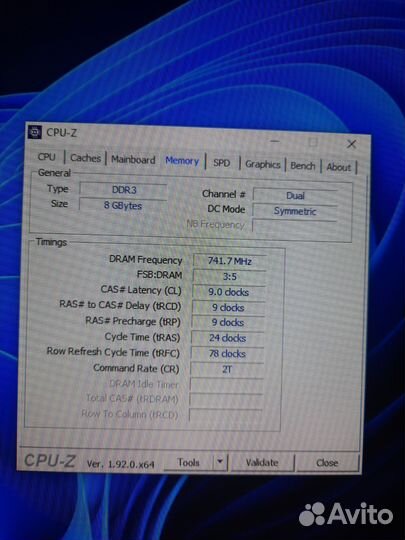Click the Symmetric DC Mode value

[x=295, y=211]
